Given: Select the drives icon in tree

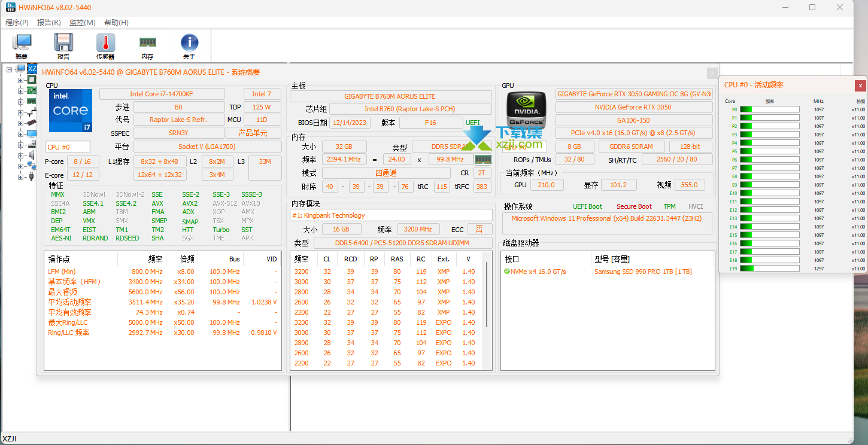Looking at the screenshot, I should [32, 145].
